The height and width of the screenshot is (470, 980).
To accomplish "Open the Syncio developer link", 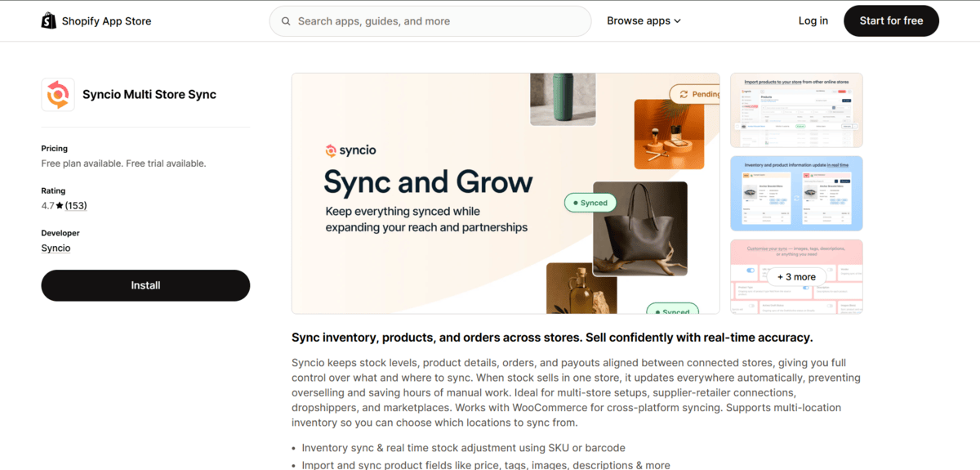I will tap(56, 248).
